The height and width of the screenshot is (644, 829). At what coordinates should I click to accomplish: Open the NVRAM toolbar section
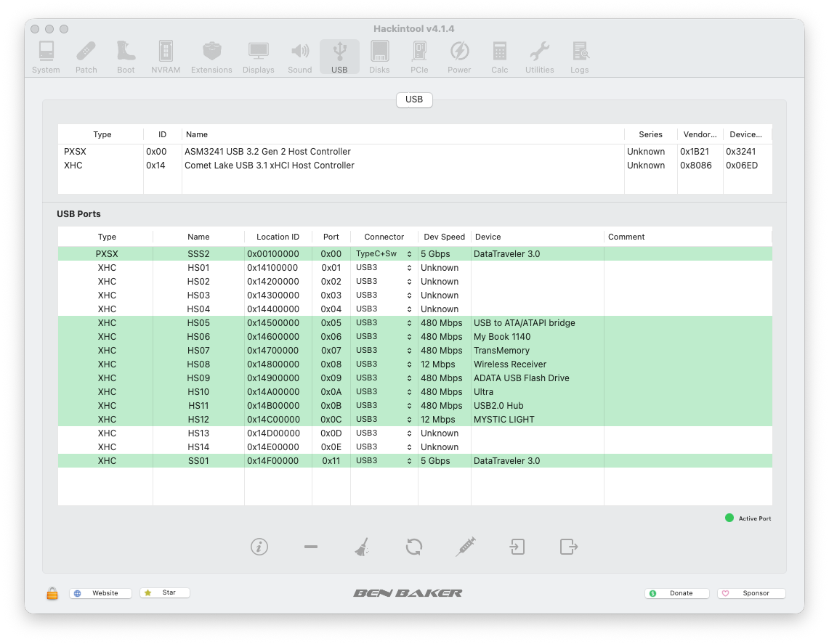tap(166, 57)
